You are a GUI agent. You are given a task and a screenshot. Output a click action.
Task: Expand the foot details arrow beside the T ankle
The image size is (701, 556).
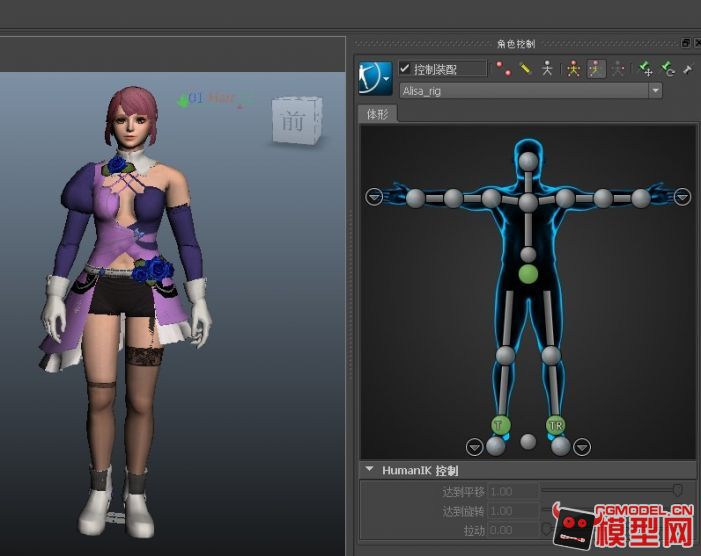pyautogui.click(x=474, y=446)
